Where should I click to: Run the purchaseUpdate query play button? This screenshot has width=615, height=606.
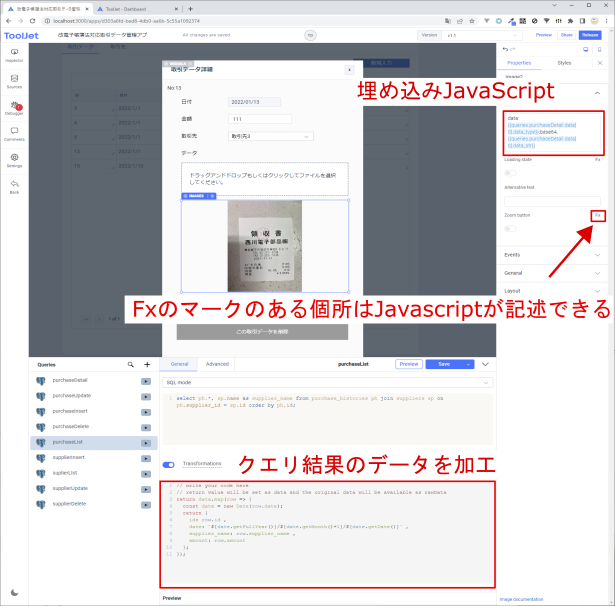click(x=146, y=397)
